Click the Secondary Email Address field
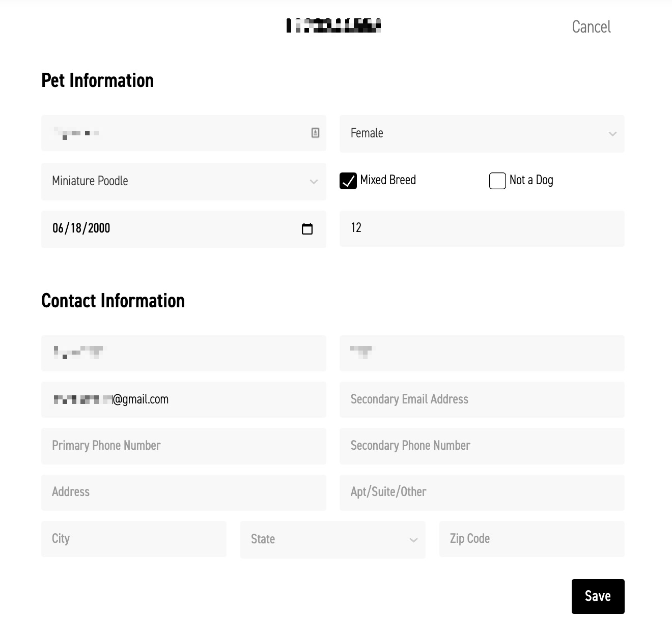The image size is (672, 638). (x=482, y=399)
